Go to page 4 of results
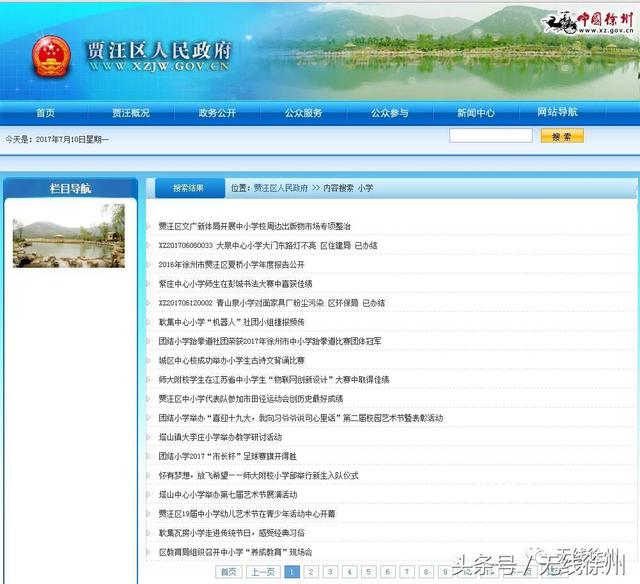 (x=349, y=572)
